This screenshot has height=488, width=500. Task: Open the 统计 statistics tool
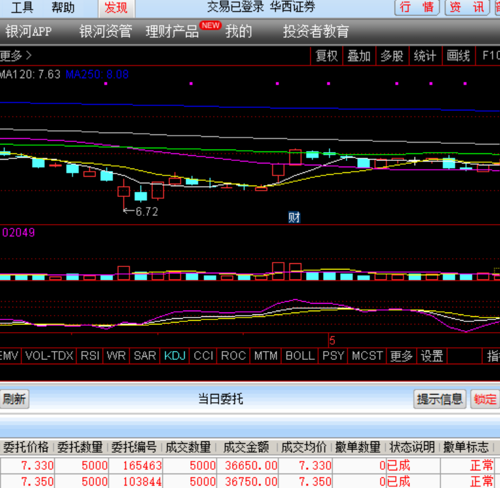pyautogui.click(x=425, y=56)
